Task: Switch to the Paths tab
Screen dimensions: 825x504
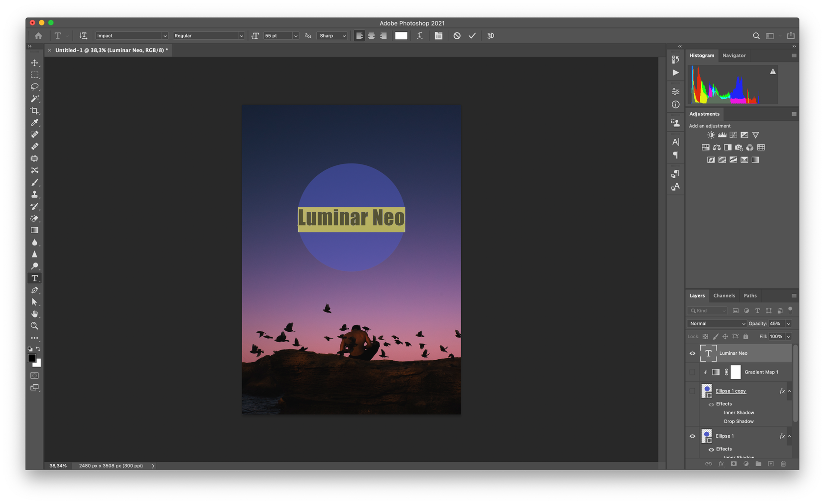Action: pyautogui.click(x=750, y=296)
